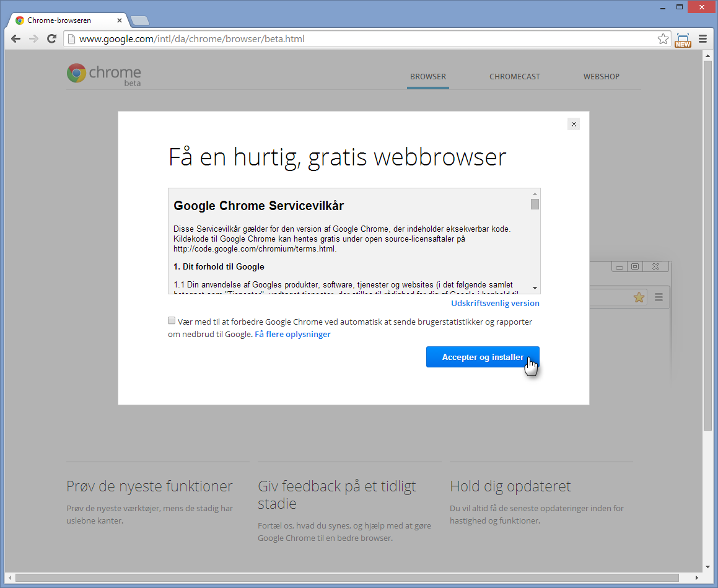Click the address bar URL field
Image resolution: width=718 pixels, height=588 pixels.
click(359, 39)
